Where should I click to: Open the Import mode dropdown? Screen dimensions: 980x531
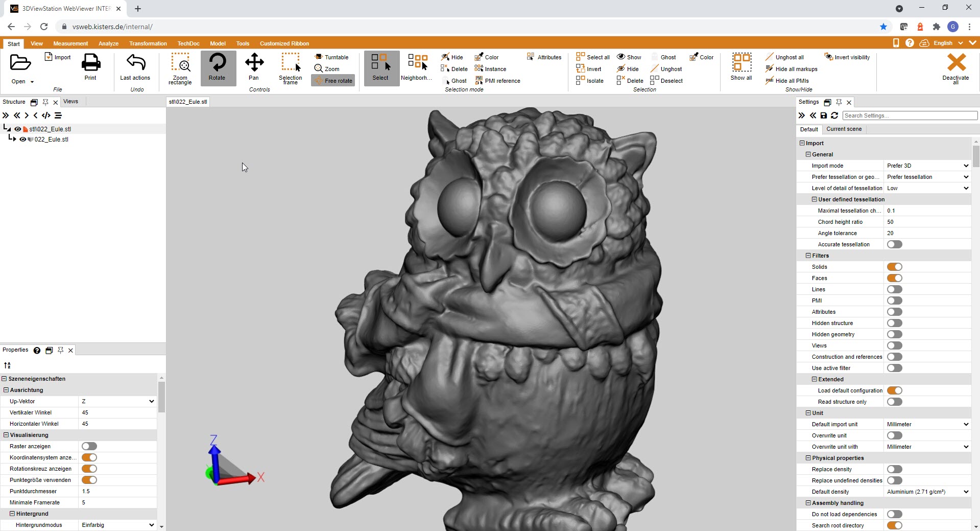click(927, 166)
